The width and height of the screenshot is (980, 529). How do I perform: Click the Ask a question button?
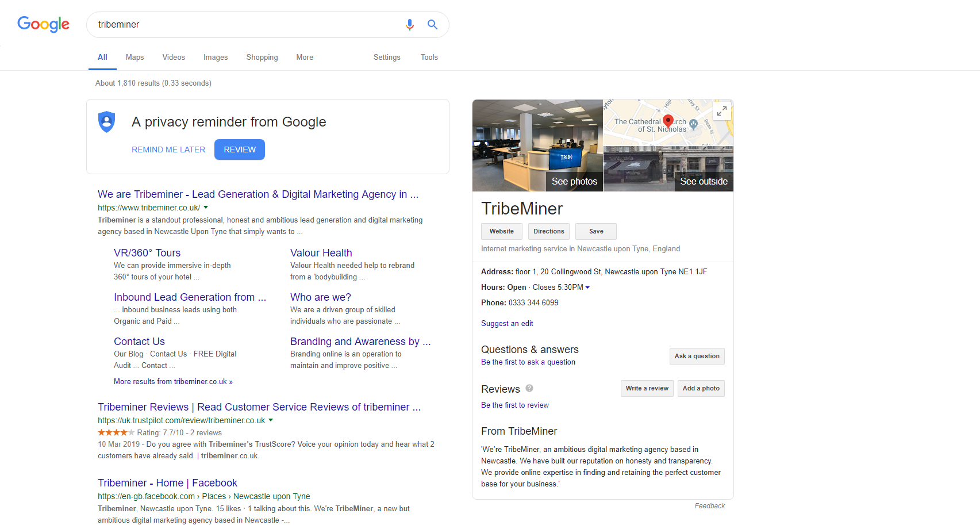click(x=697, y=356)
